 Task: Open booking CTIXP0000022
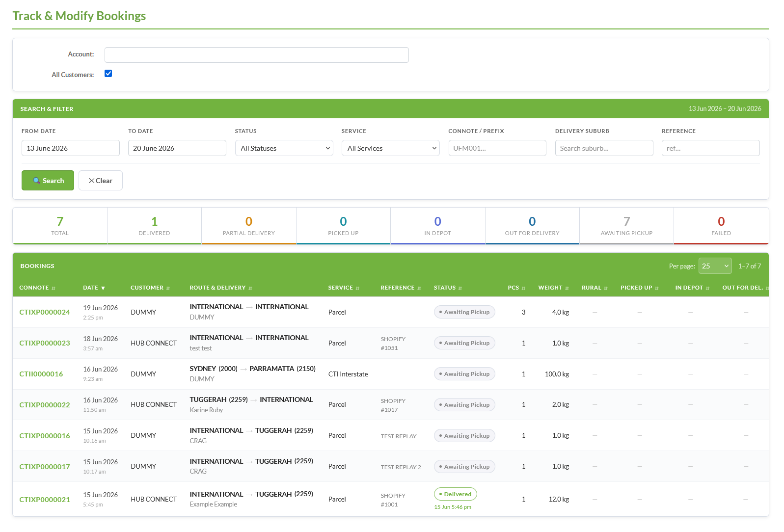pyautogui.click(x=45, y=405)
